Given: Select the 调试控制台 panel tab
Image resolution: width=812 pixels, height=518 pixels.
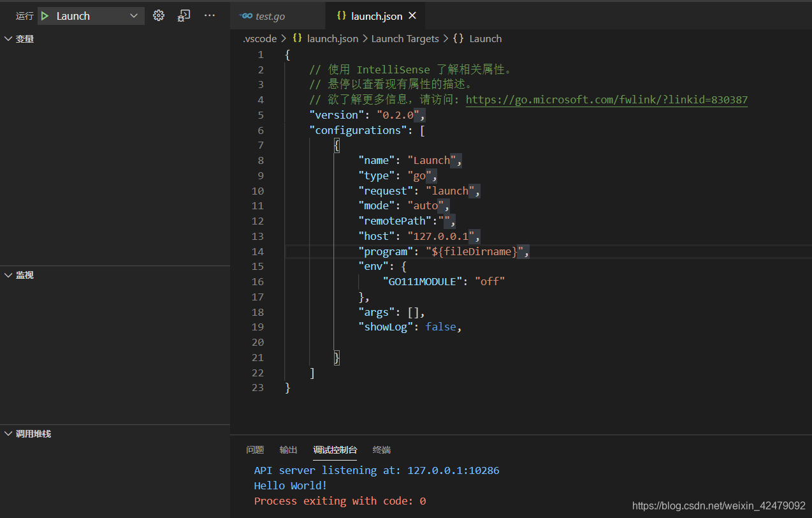Looking at the screenshot, I should (335, 450).
